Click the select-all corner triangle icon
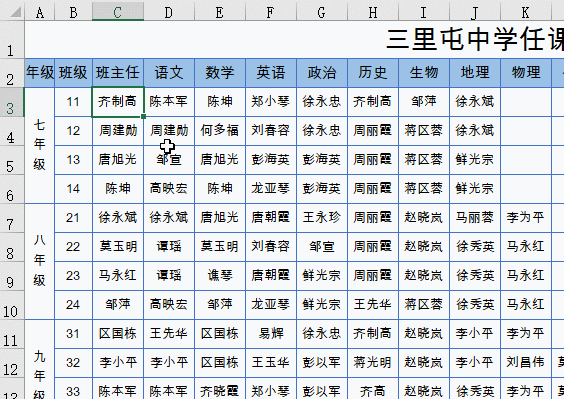 coord(15,12)
